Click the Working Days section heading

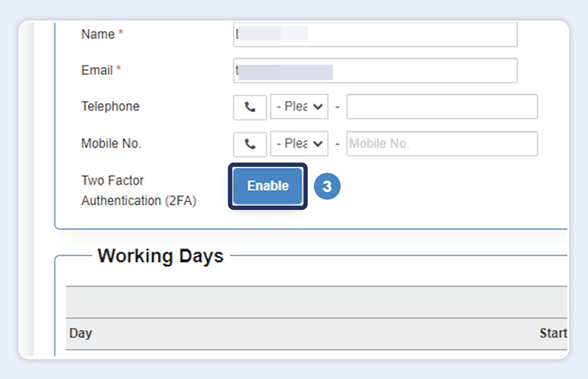[x=160, y=256]
